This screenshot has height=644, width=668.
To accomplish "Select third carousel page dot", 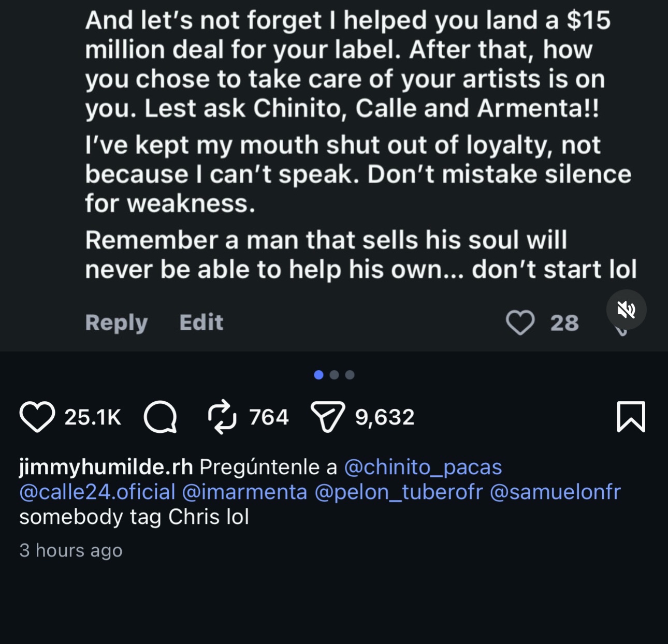I will (350, 375).
